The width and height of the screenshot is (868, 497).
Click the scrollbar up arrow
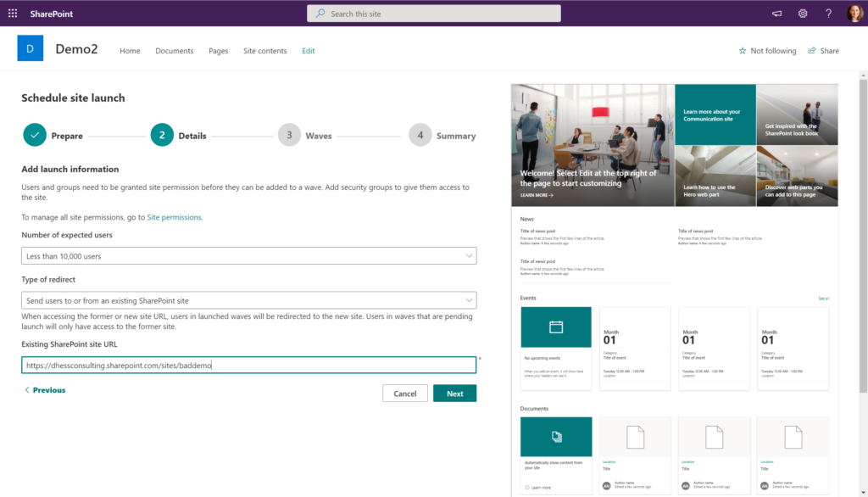[863, 75]
